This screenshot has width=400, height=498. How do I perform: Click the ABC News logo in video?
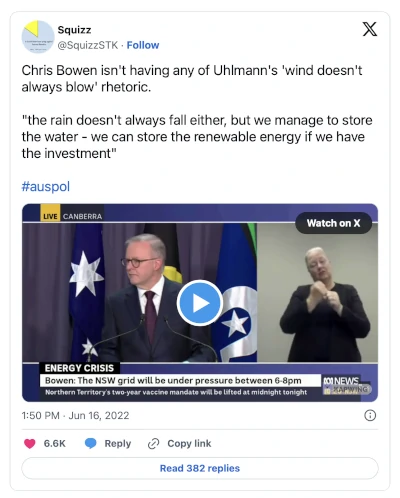pos(341,381)
